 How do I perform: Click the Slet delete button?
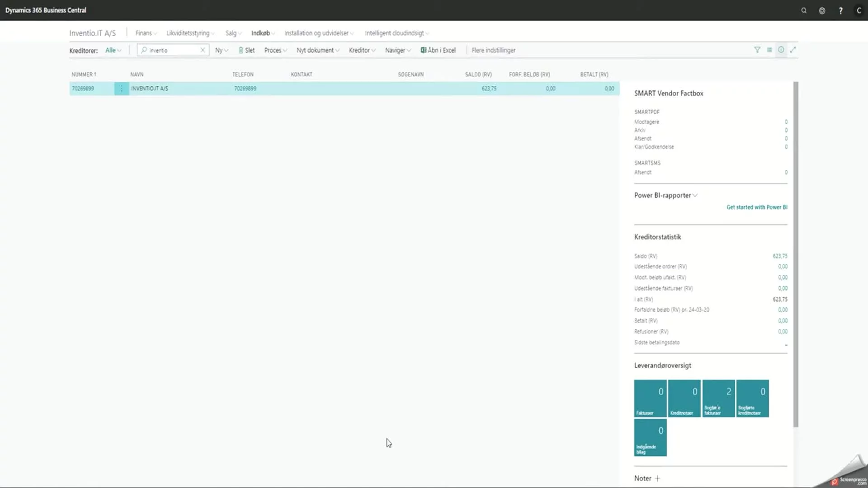246,50
